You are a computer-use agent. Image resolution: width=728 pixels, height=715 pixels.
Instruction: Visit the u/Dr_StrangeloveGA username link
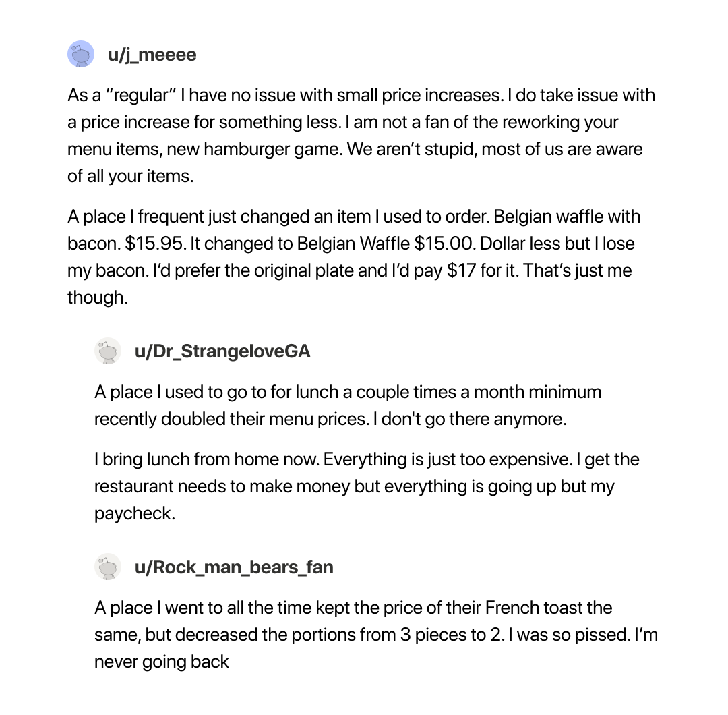(x=222, y=351)
